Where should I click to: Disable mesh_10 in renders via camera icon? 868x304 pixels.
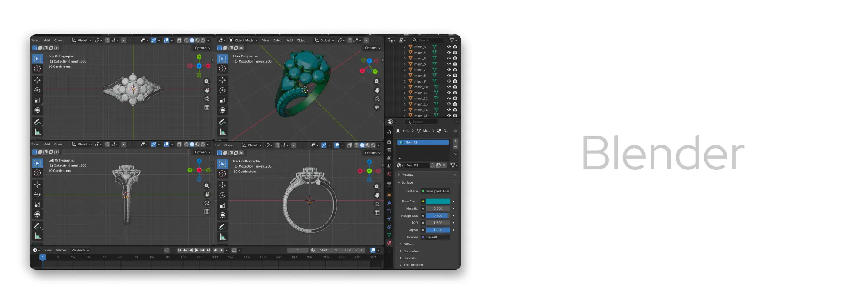tap(455, 87)
